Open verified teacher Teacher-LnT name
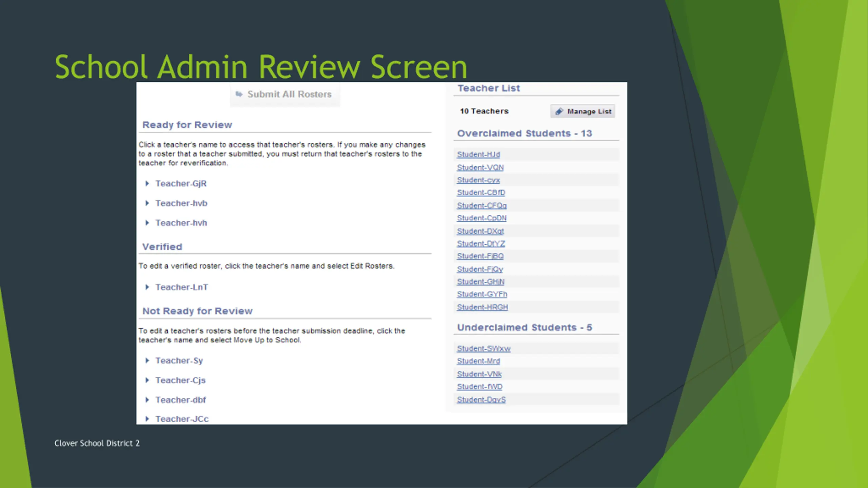This screenshot has width=868, height=488. tap(182, 287)
